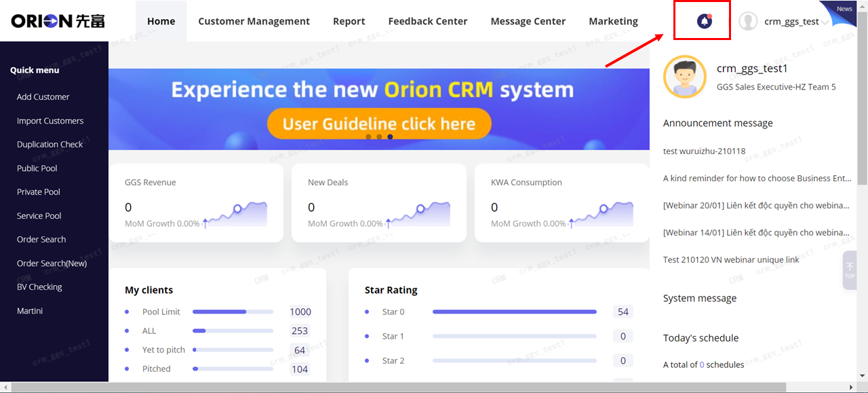Screen dimensions: 868x393
Task: Open Customer Management menu
Action: [254, 21]
